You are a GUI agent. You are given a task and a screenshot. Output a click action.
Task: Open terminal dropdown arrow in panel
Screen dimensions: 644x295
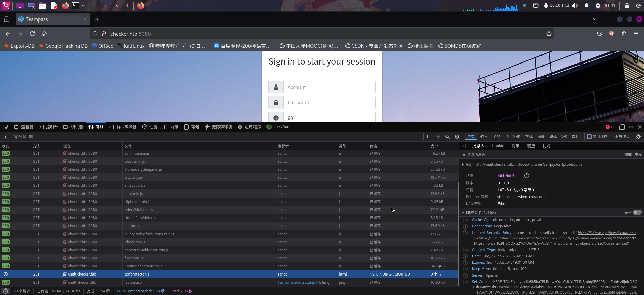[x=83, y=6]
